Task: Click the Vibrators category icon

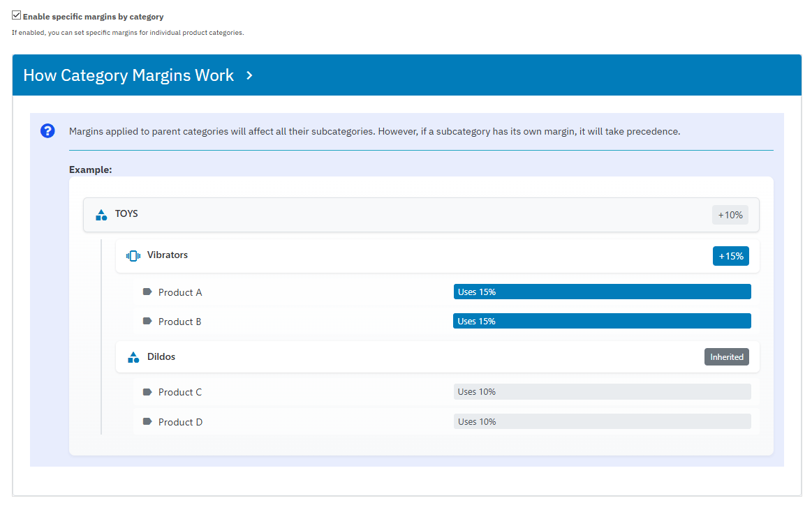Action: [133, 256]
